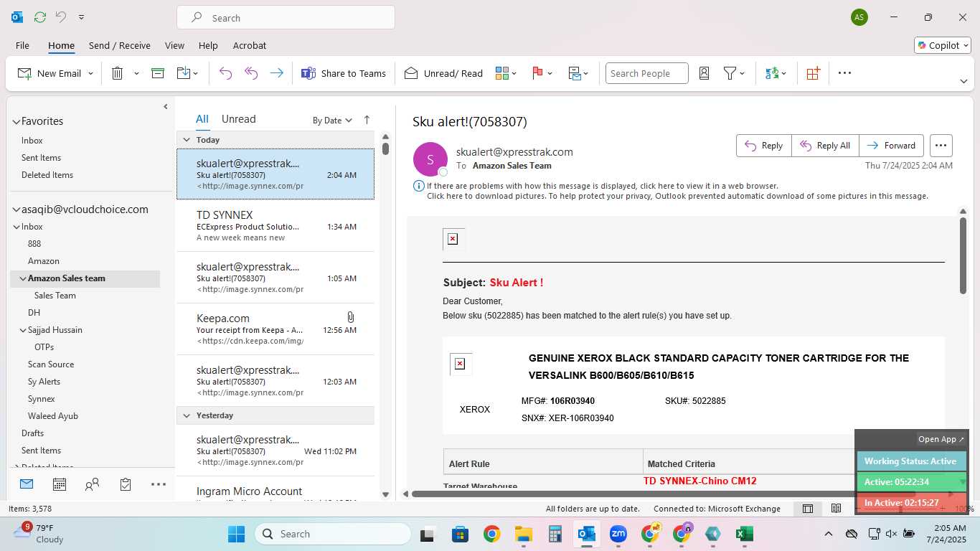This screenshot has width=980, height=551.
Task: Open message actions three-dots button
Action: pos(941,146)
